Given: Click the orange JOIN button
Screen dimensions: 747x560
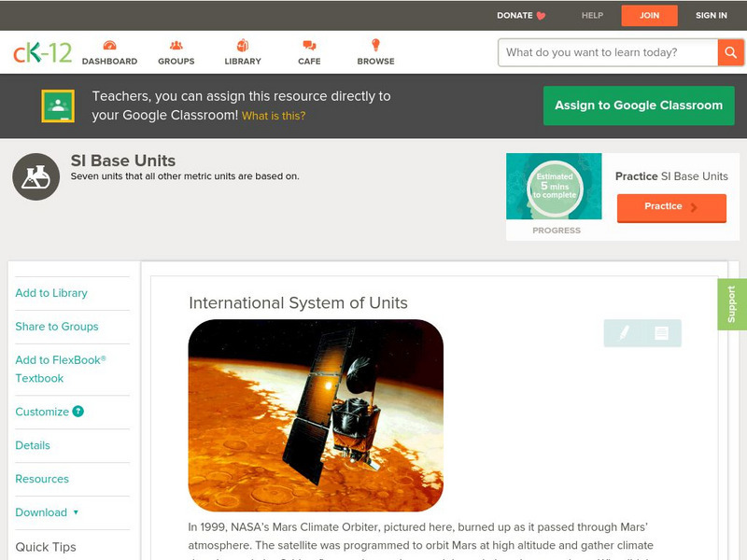Looking at the screenshot, I should (x=649, y=16).
